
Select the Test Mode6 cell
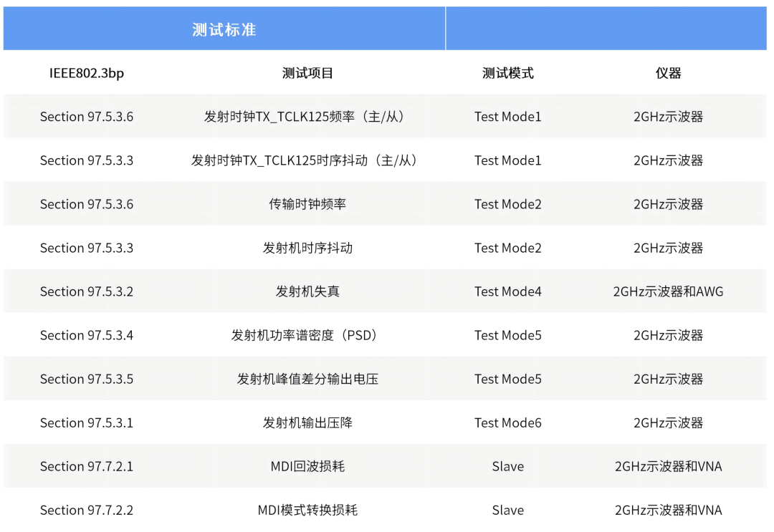coord(507,422)
